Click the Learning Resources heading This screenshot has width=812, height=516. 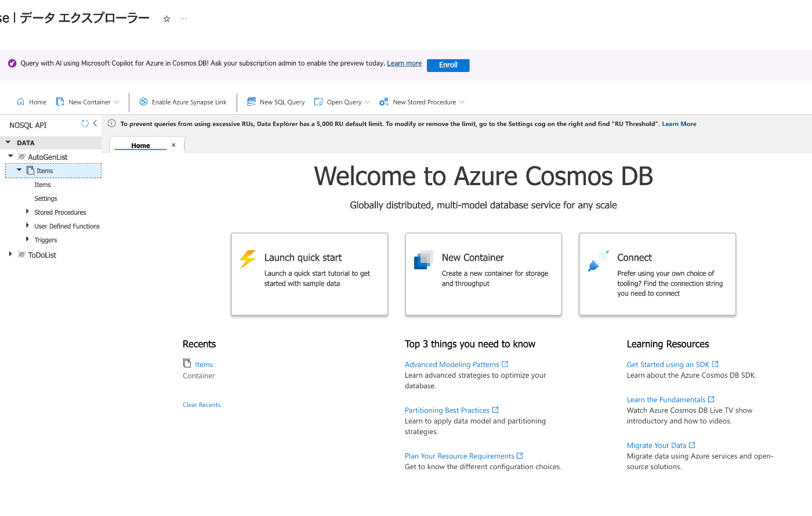tap(668, 344)
